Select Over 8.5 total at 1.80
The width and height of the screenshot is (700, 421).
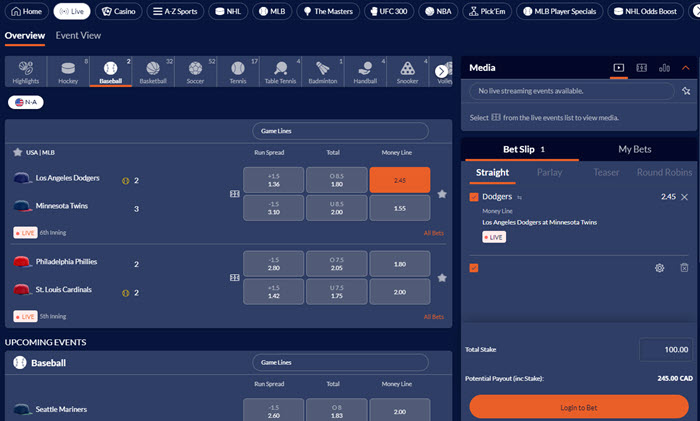point(337,180)
